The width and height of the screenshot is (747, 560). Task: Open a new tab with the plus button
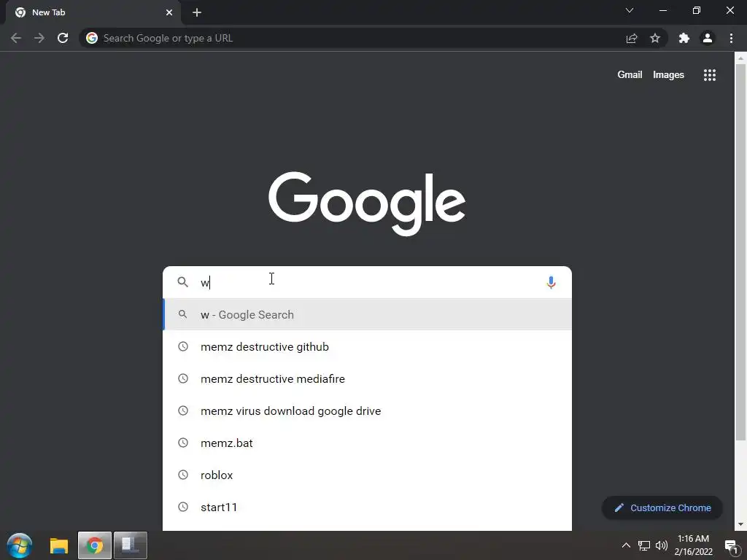click(197, 12)
